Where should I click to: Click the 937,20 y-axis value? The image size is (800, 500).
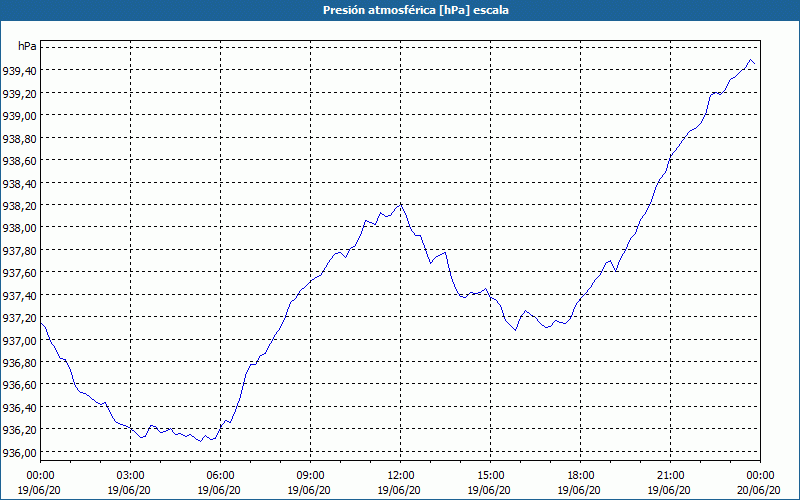pyautogui.click(x=19, y=318)
